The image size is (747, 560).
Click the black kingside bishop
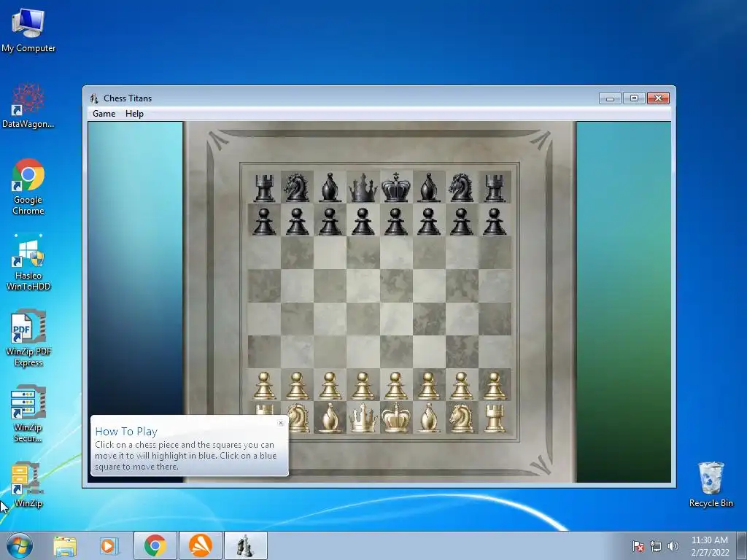click(x=428, y=187)
